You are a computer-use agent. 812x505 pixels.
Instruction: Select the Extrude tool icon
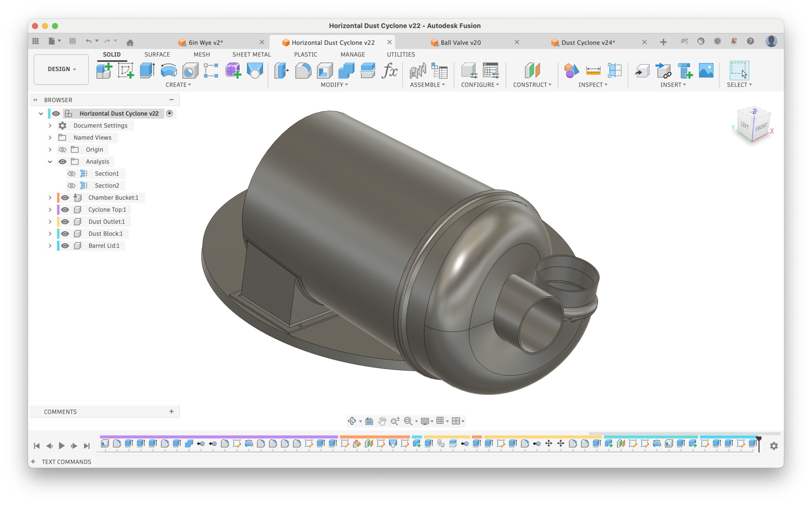pyautogui.click(x=147, y=70)
